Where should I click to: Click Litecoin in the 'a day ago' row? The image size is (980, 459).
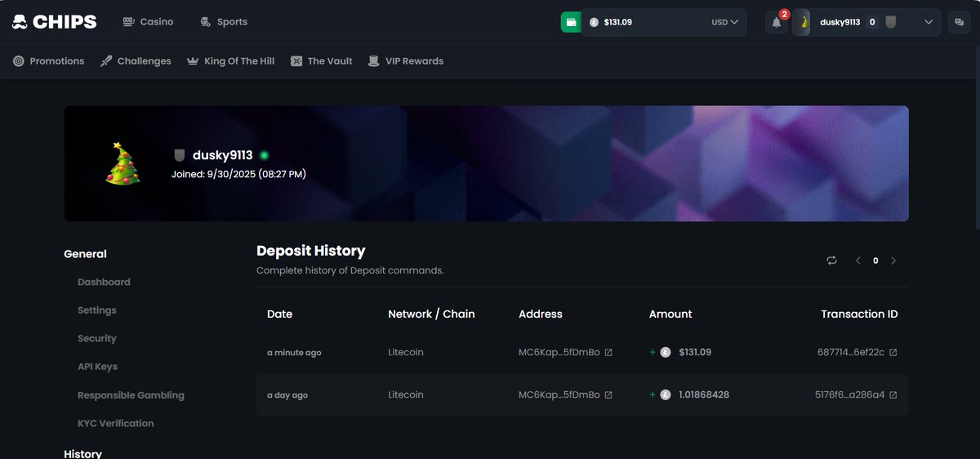(406, 395)
